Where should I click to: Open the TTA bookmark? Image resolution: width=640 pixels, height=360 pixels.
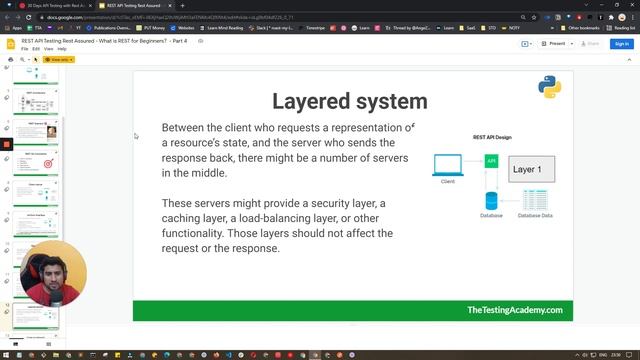click(x=34, y=28)
